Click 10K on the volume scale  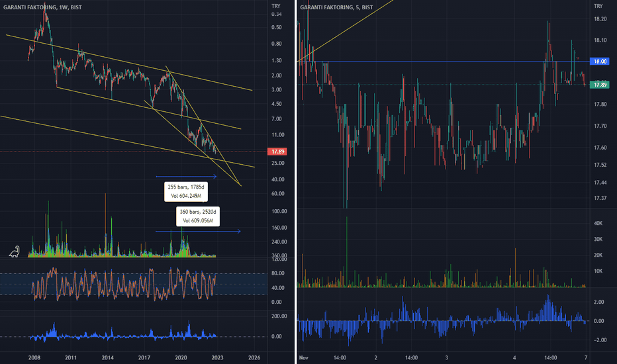tap(598, 271)
